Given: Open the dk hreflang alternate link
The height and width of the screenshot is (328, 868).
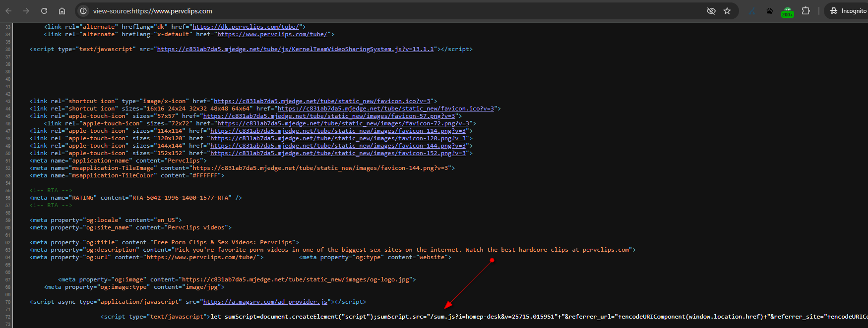Looking at the screenshot, I should point(246,27).
